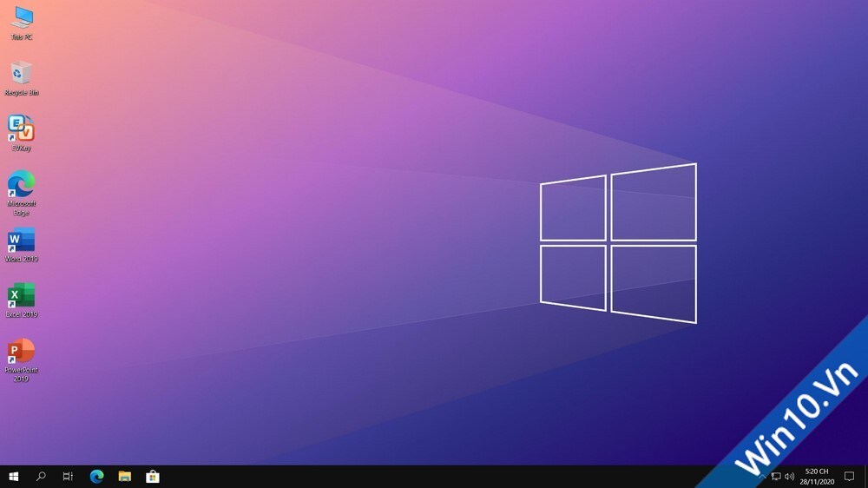
Task: Open the Action Center notifications icon
Action: pyautogui.click(x=849, y=477)
